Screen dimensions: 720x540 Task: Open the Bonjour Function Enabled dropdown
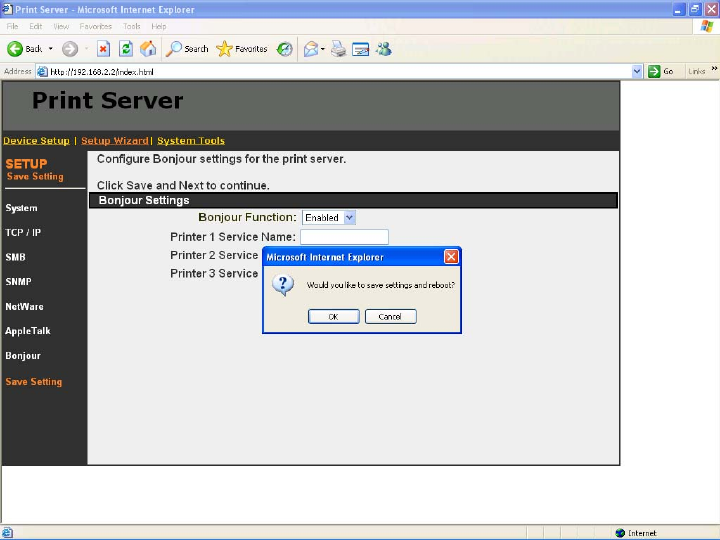point(329,218)
